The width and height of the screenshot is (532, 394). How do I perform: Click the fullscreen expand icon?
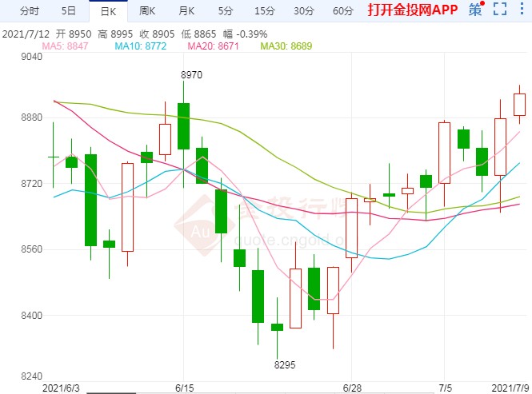point(500,10)
